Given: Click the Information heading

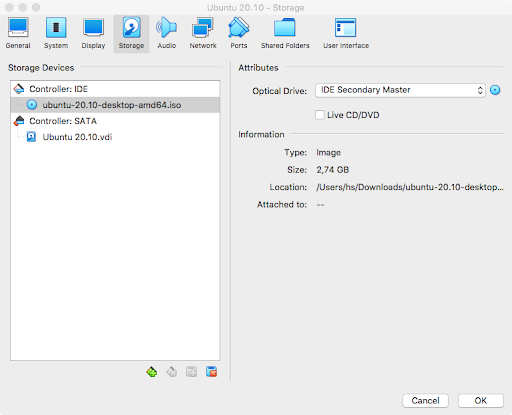Looking at the screenshot, I should pos(261,134).
